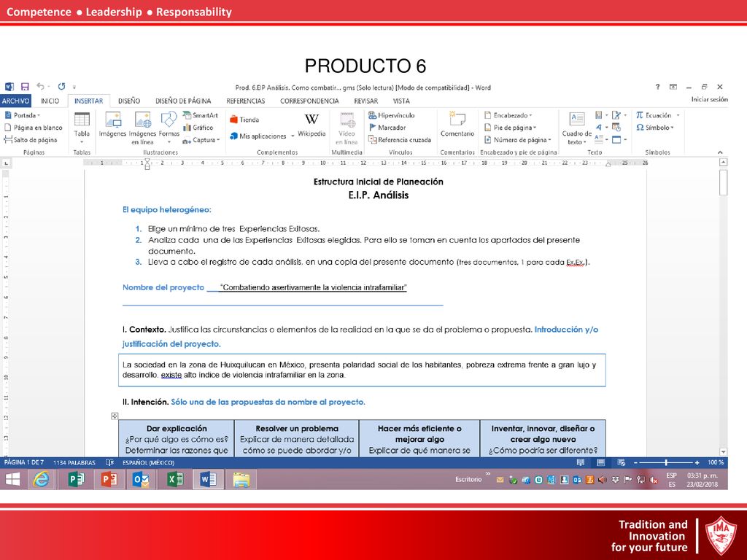747x560 pixels.
Task: Toggle the ruler tab selector box
Action: (x=6, y=163)
